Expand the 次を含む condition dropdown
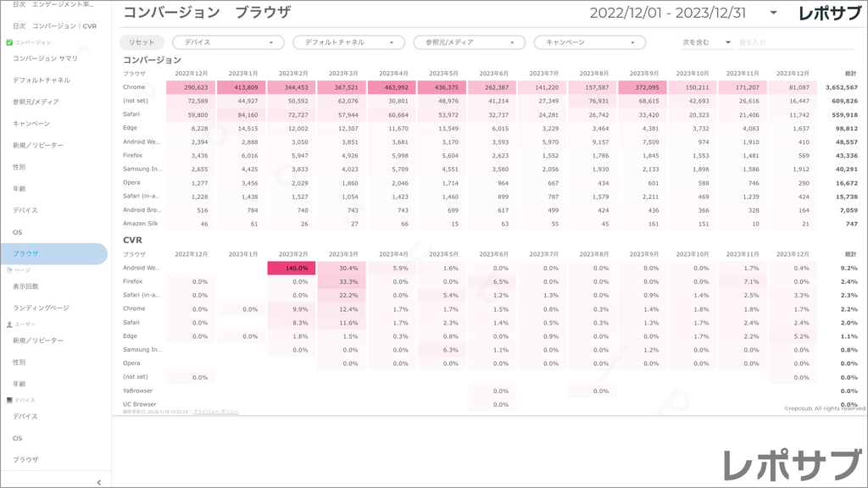Viewport: 868px width, 488px height. (x=707, y=42)
